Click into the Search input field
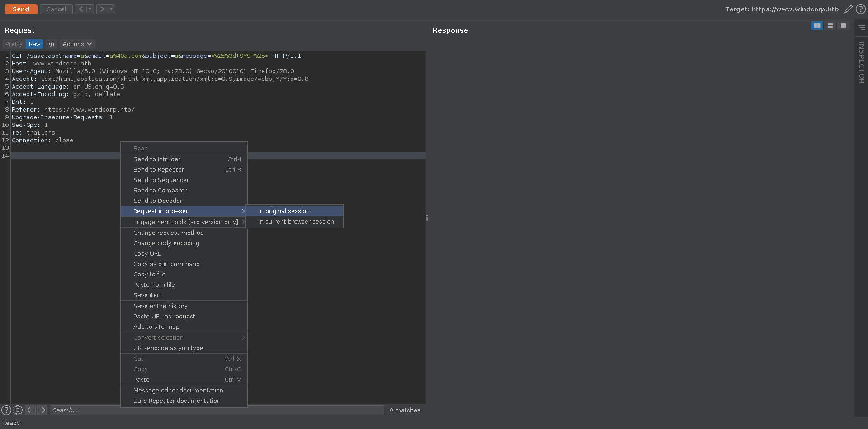Screen dimensions: 868x429 [217, 410]
